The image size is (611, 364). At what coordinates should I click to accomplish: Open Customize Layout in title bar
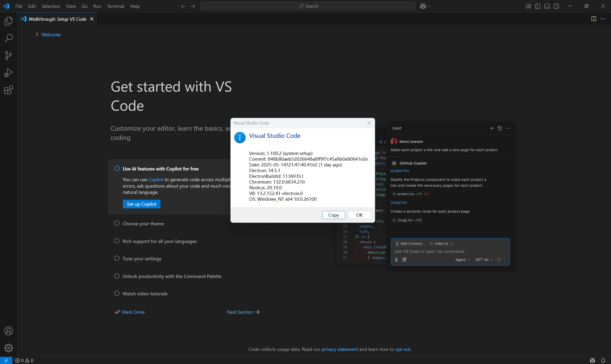tap(528, 6)
